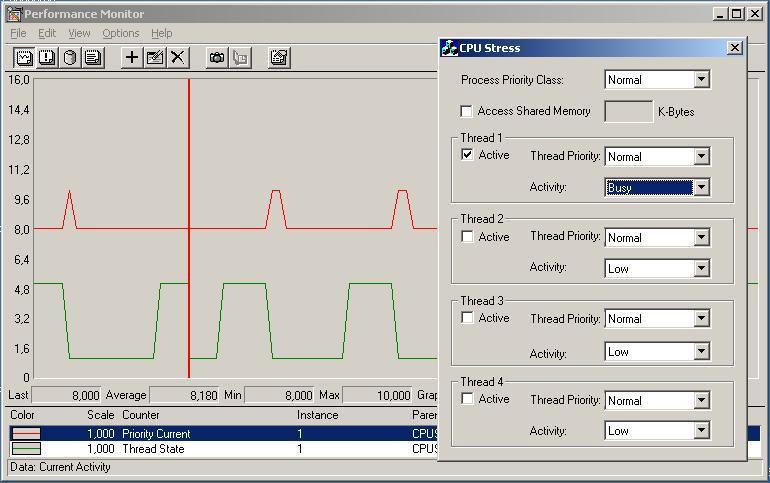Open Thread 3 Thread Priority dropdown

(702, 318)
